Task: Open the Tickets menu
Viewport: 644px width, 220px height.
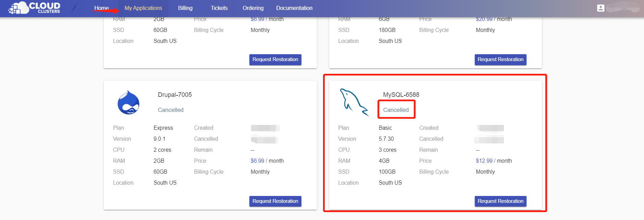Action: (x=219, y=8)
